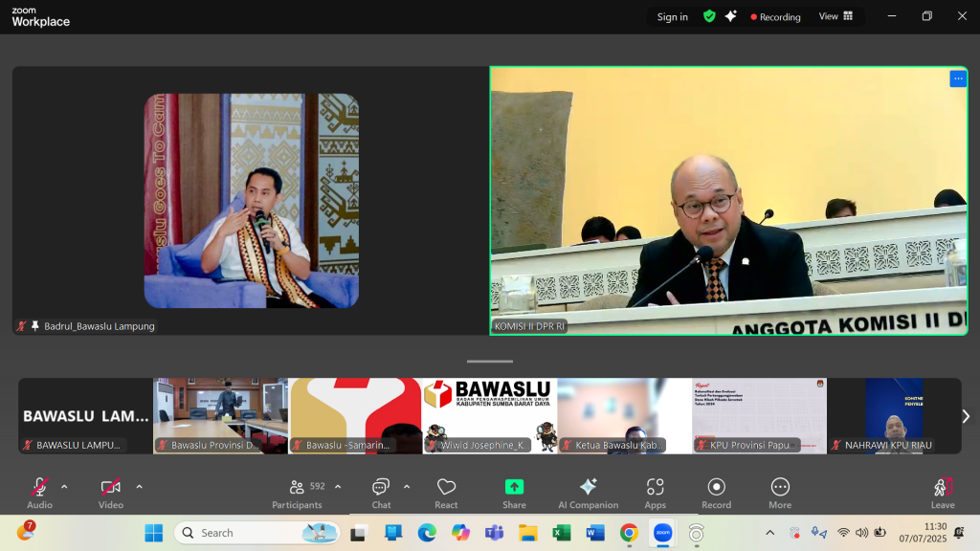The image size is (980, 551).
Task: Open the three-dot menu on the speaker video
Action: 957,78
